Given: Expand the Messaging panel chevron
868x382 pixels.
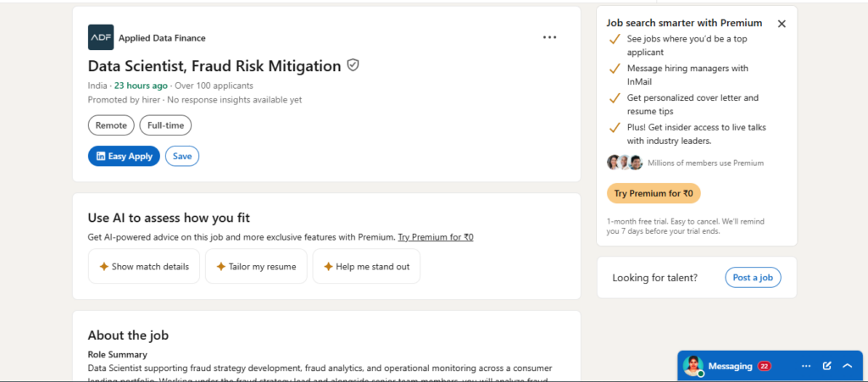Looking at the screenshot, I should tap(847, 366).
